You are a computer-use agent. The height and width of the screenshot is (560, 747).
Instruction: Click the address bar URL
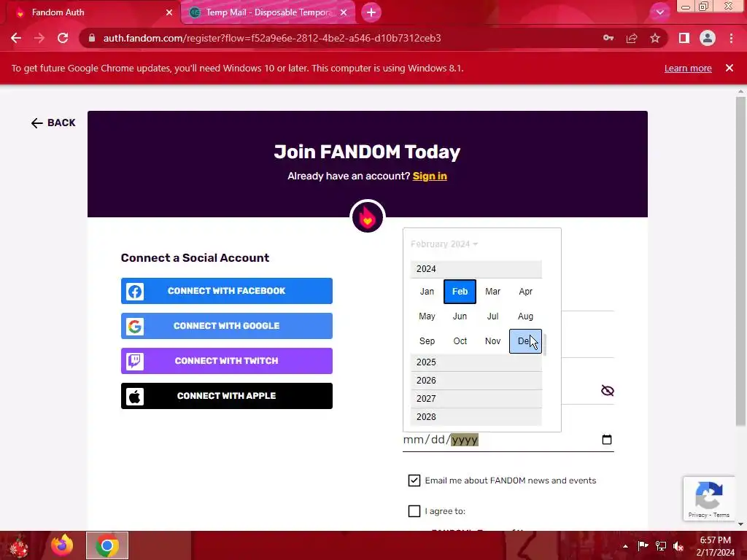tap(272, 38)
